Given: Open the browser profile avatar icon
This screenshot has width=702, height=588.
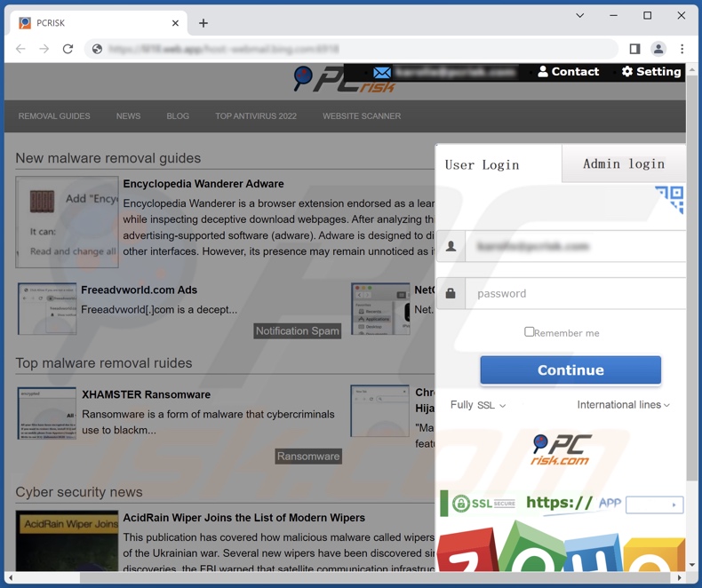Looking at the screenshot, I should point(658,49).
